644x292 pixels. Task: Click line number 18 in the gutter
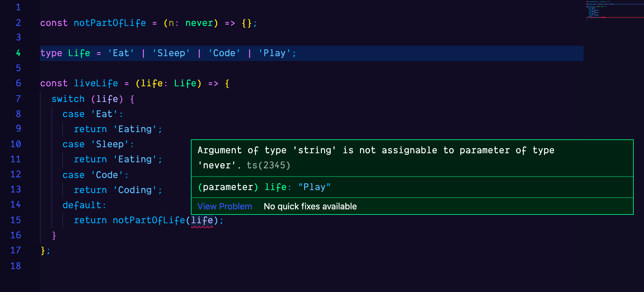click(x=16, y=266)
